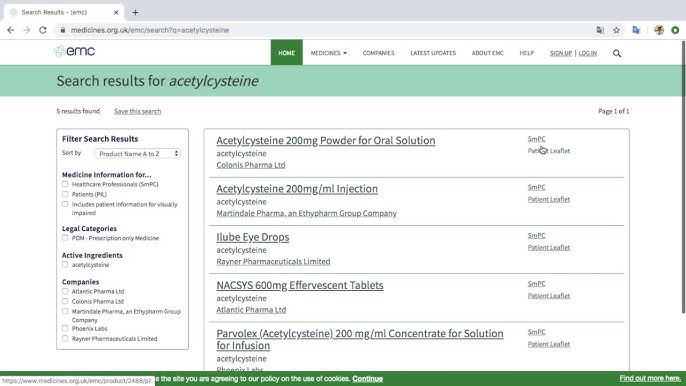Check patient information for visually impaired filter
The image size is (686, 386).
tap(65, 204)
